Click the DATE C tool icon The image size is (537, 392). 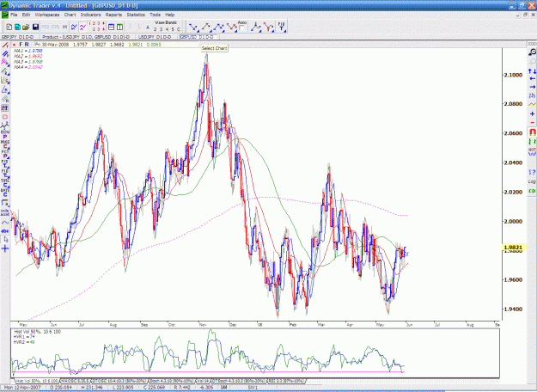[5, 193]
